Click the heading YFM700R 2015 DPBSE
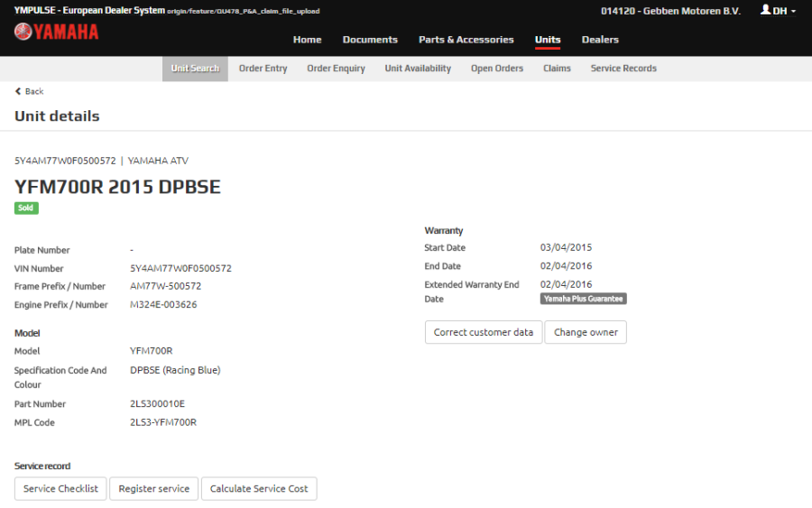 coord(117,187)
